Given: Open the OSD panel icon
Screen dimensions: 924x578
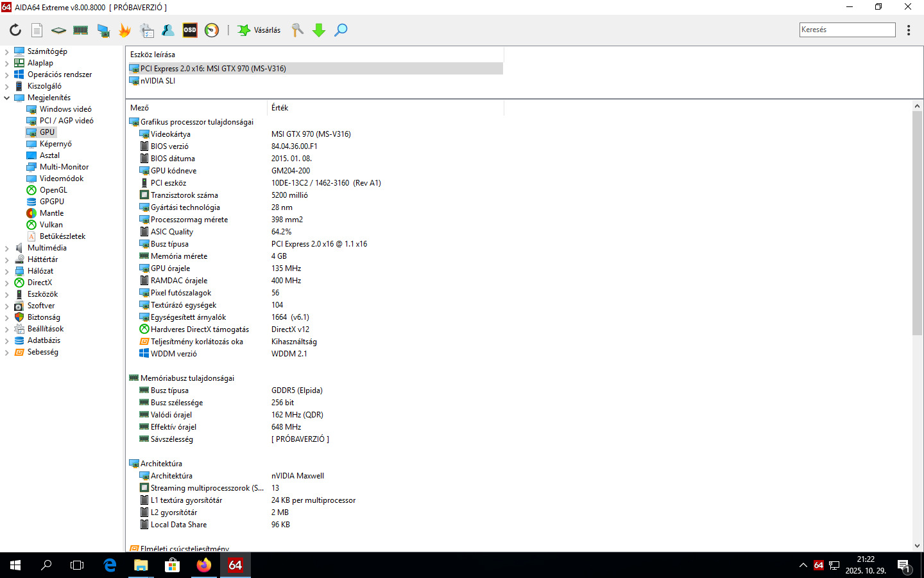Looking at the screenshot, I should coord(190,30).
